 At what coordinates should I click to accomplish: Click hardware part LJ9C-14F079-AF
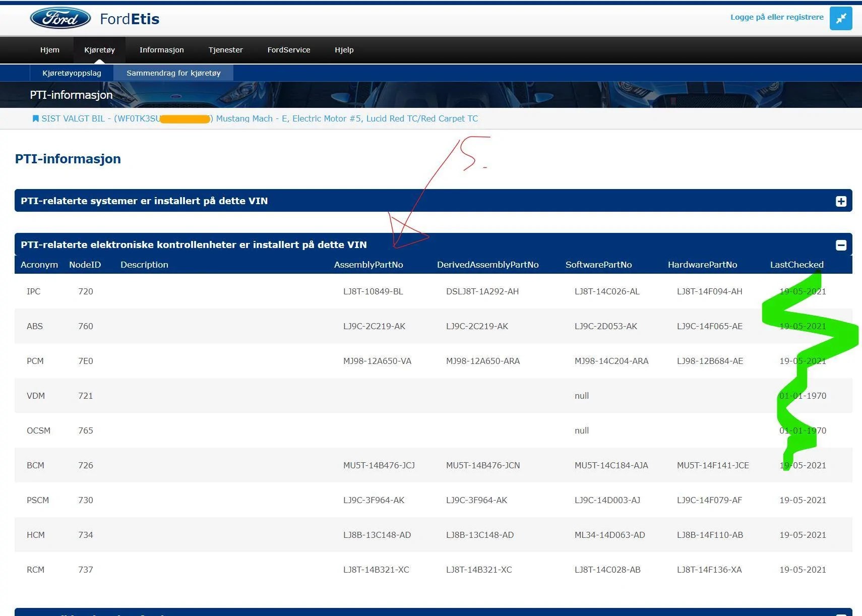(x=709, y=500)
